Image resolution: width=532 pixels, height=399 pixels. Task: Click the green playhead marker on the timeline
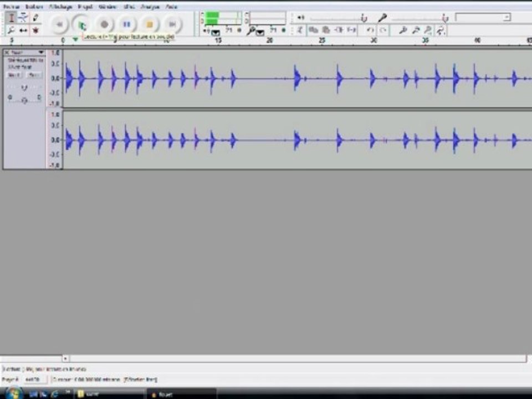click(75, 40)
